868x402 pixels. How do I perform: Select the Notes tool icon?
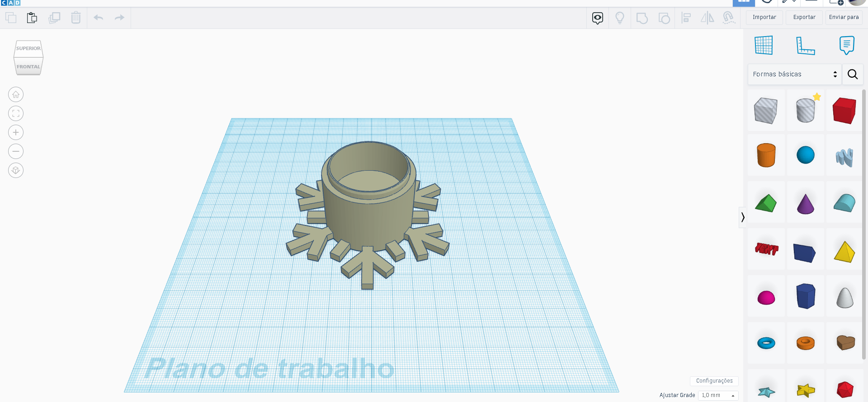(847, 45)
